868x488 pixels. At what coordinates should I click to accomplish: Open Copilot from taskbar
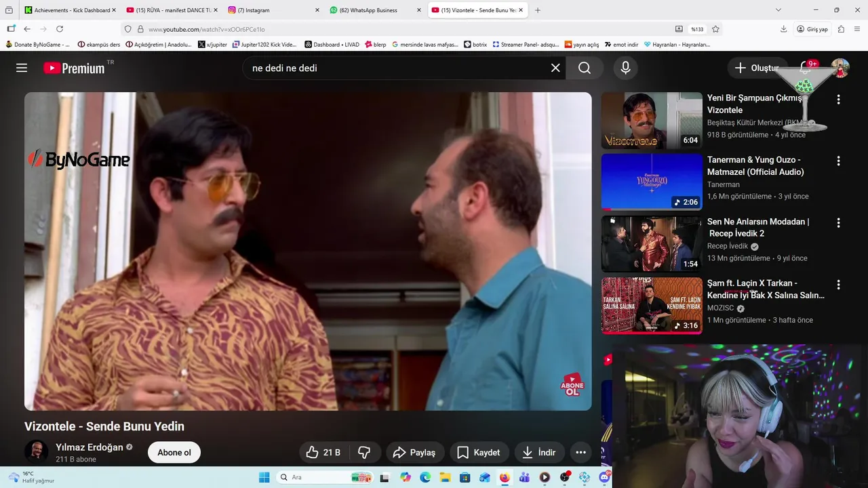click(x=406, y=477)
